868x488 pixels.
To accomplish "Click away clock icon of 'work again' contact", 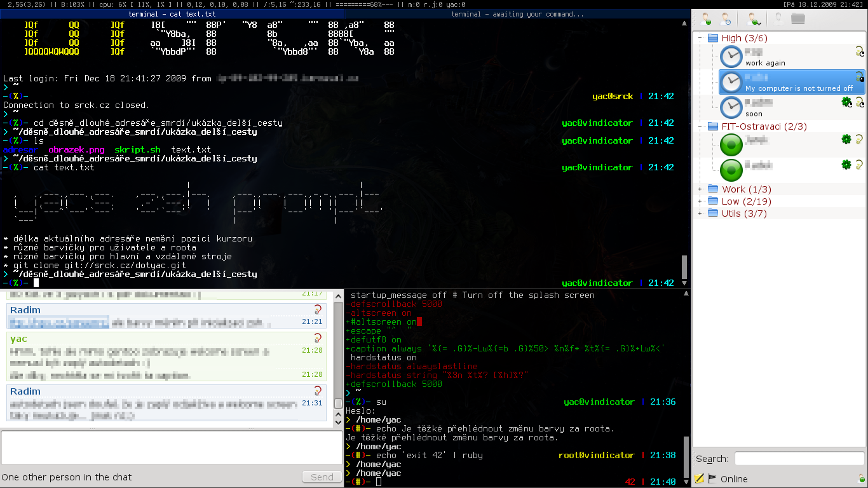I will 731,57.
